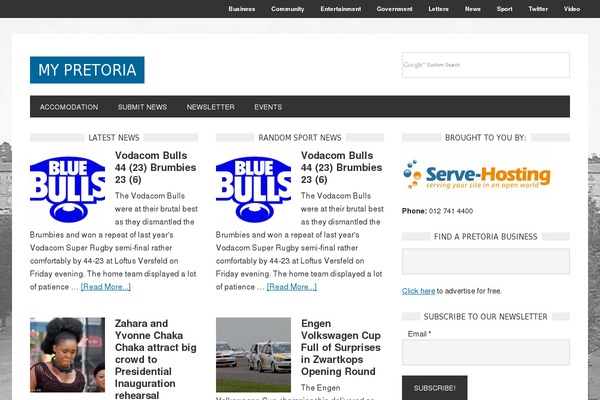Open the Community section

point(287,9)
